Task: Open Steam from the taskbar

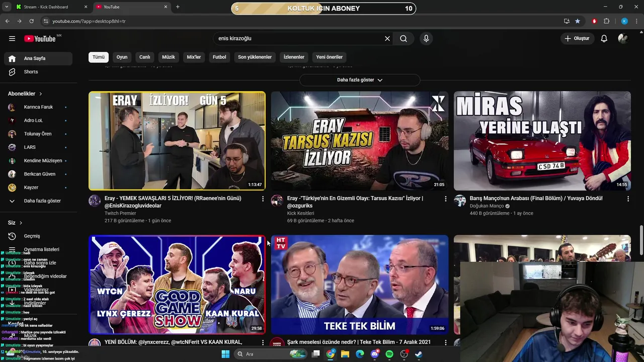Action: [419, 354]
